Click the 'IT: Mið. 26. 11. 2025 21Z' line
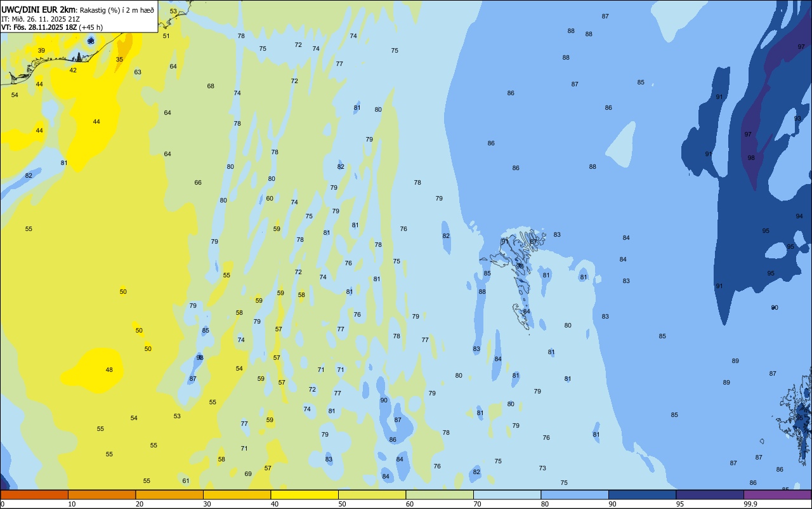812x509 pixels. point(41,18)
